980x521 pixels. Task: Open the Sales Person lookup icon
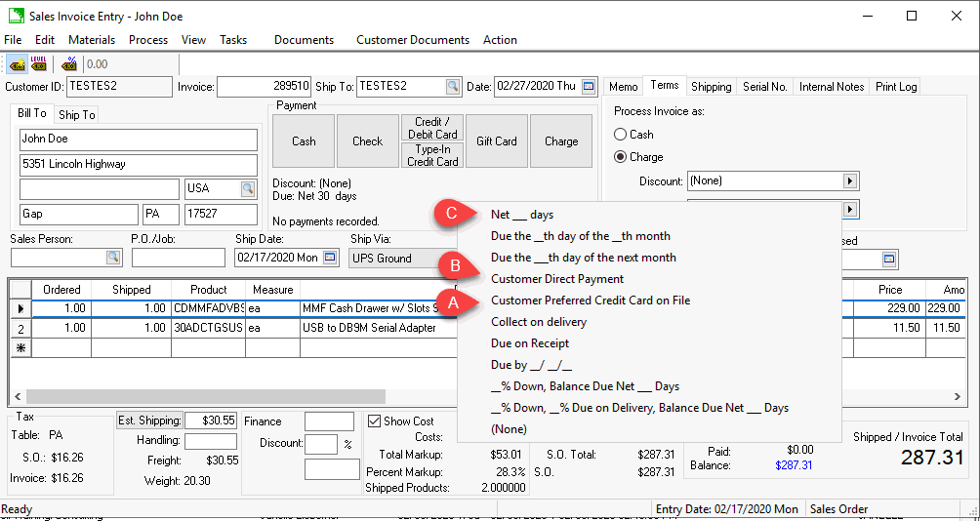(x=113, y=258)
